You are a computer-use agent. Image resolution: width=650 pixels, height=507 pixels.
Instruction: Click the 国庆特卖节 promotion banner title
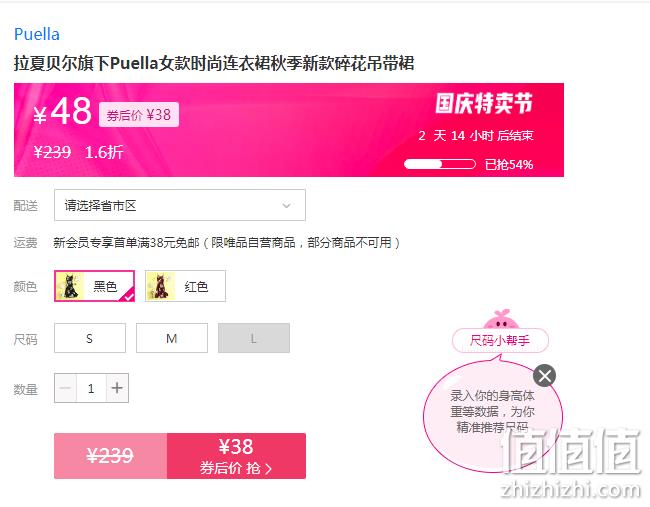pyautogui.click(x=484, y=103)
